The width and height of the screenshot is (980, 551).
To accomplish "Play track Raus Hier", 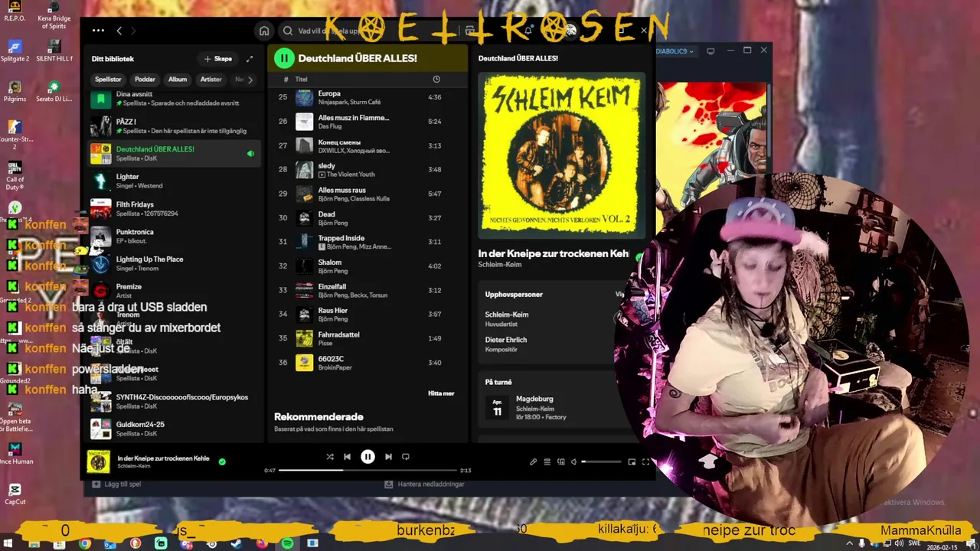I will (x=369, y=315).
